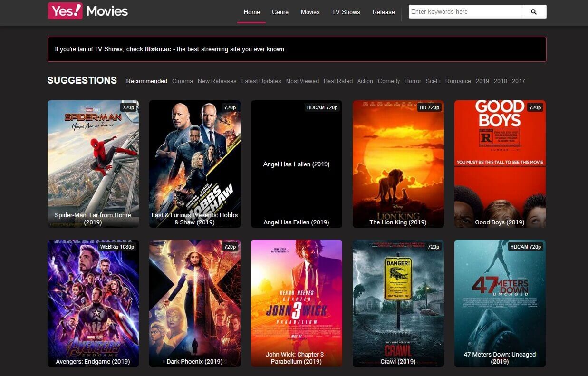Switch to the Cinema tab
The height and width of the screenshot is (376, 588).
(183, 81)
